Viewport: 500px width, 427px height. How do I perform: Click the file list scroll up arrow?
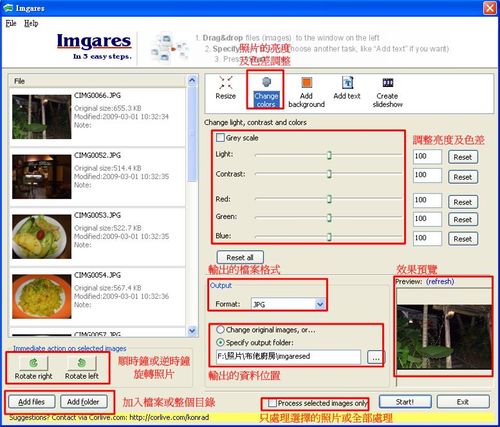192,80
